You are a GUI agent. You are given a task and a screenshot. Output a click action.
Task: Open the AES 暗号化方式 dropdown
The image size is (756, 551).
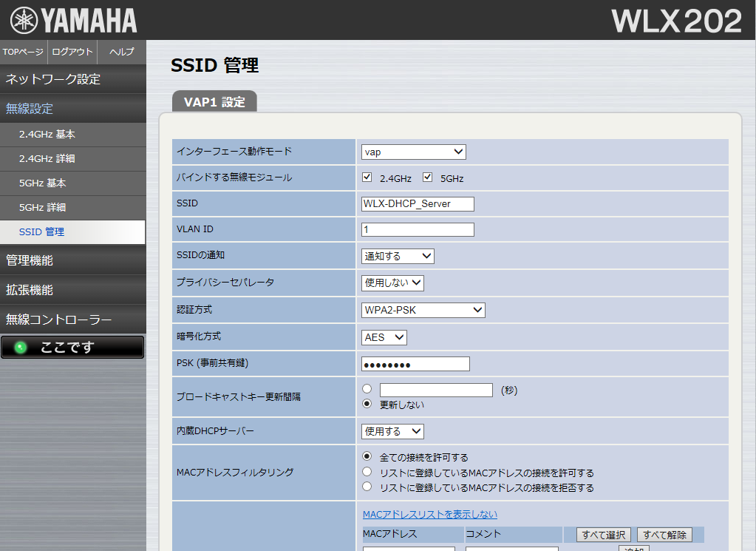click(384, 337)
